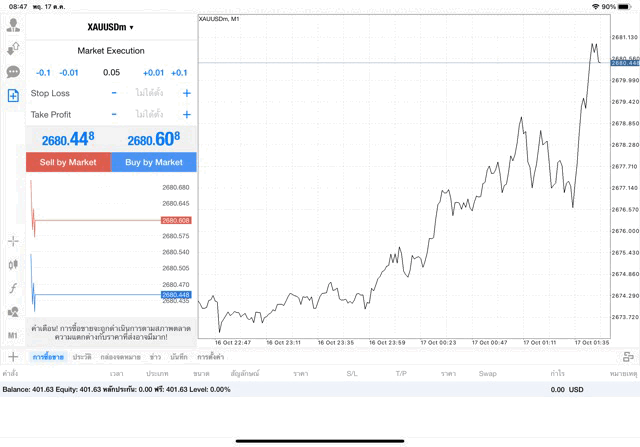Switch to the ข่าว news tab
This screenshot has width=640, height=447.
point(155,356)
